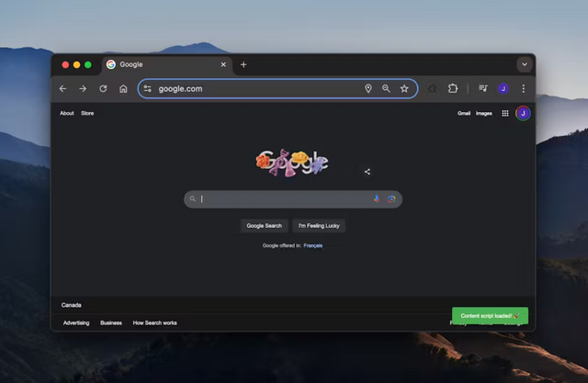588x383 pixels.
Task: Open the About link
Action: (67, 113)
